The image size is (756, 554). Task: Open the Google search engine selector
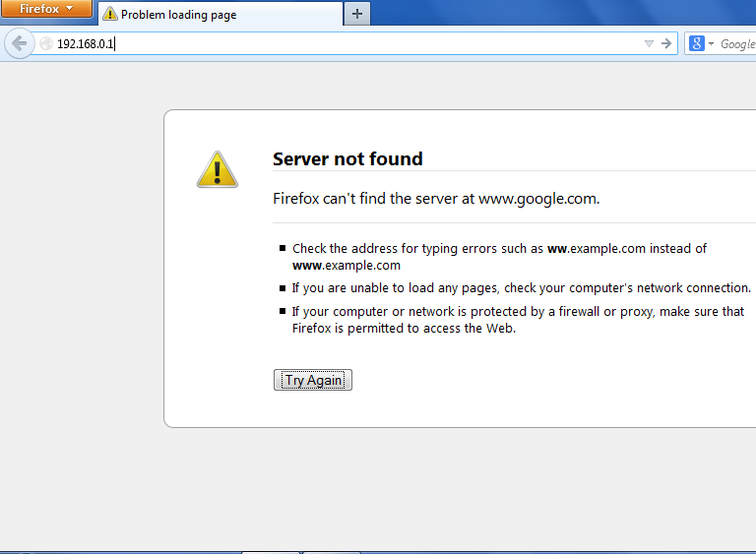pos(701,44)
